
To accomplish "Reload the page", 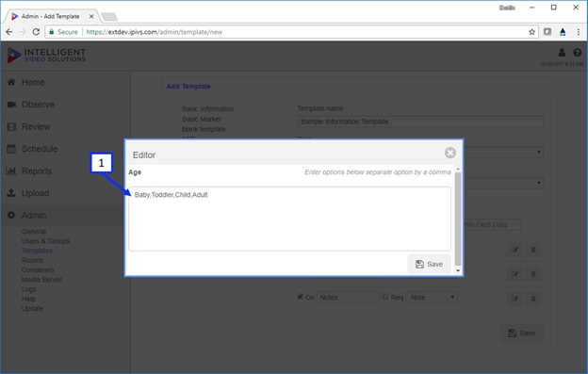I will pos(36,32).
